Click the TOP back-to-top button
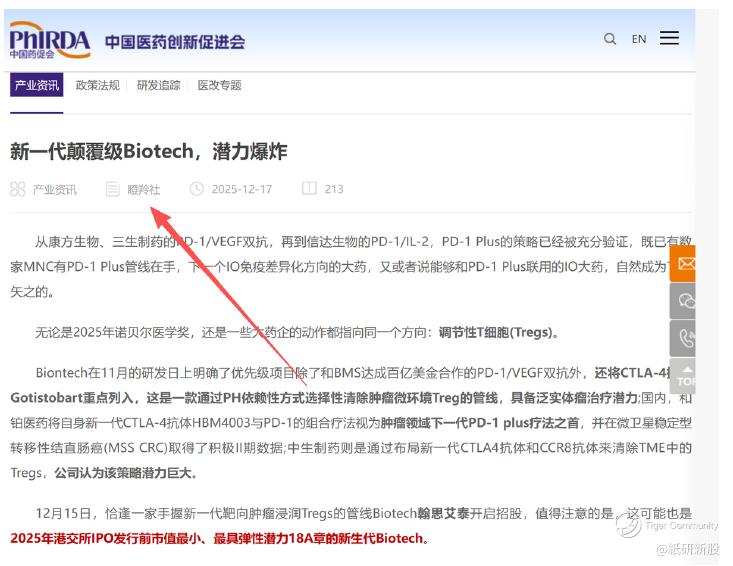Viewport: 733px width, 566px height. click(683, 377)
